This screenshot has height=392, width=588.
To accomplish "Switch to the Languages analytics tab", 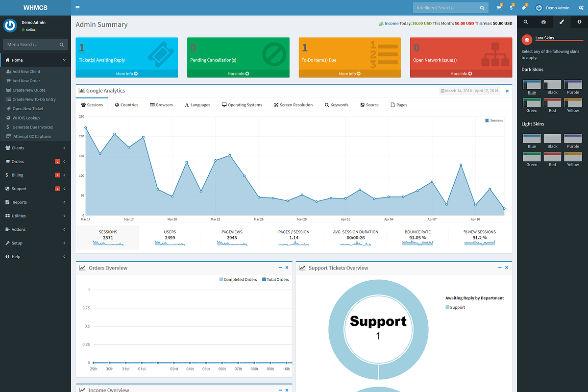I will tap(197, 105).
